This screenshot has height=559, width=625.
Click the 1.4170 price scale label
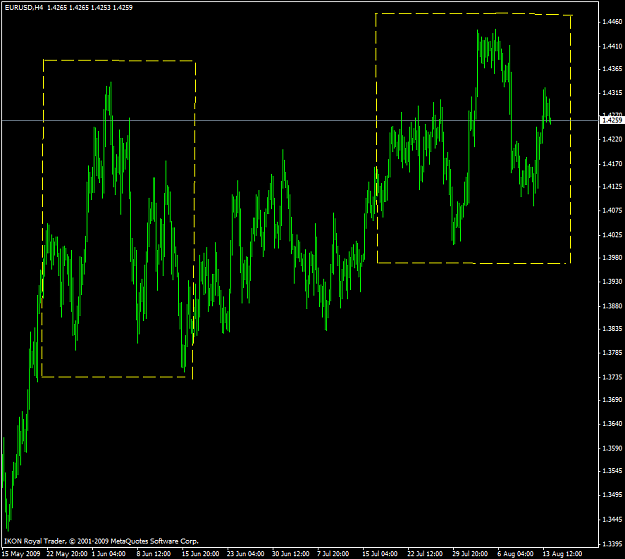[x=612, y=163]
